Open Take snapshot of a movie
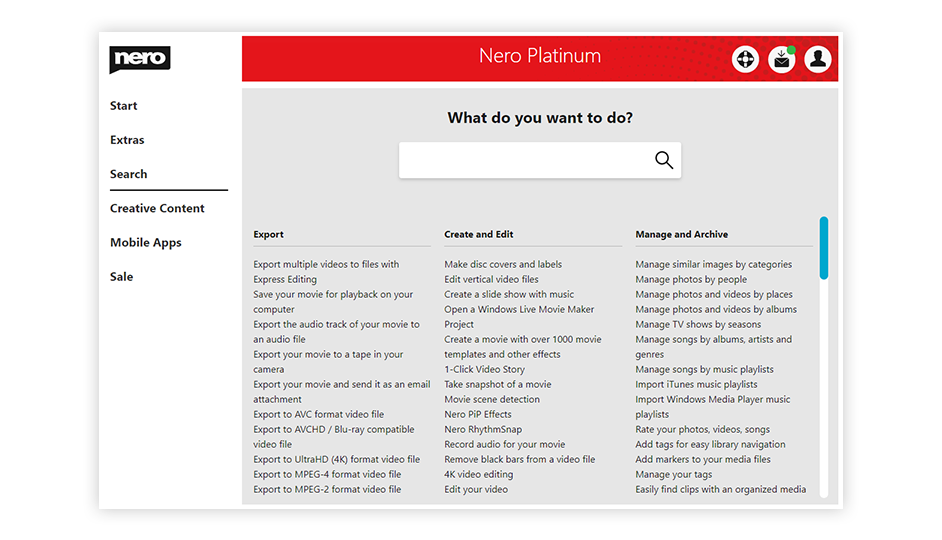This screenshot has width=942, height=540. (497, 384)
